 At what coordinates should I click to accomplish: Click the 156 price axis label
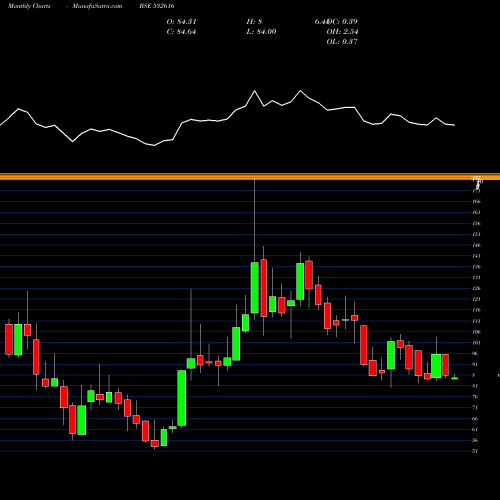(476, 223)
